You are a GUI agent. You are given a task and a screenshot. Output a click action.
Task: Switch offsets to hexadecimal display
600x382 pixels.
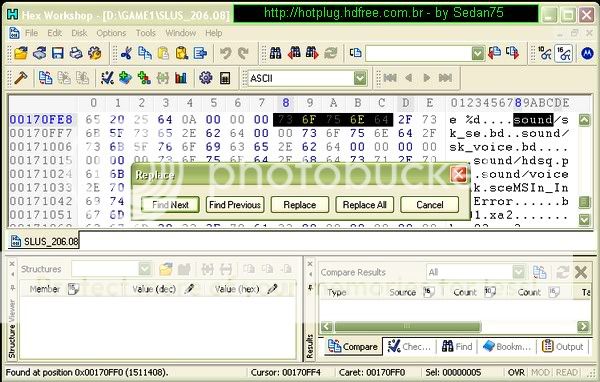pyautogui.click(x=564, y=53)
